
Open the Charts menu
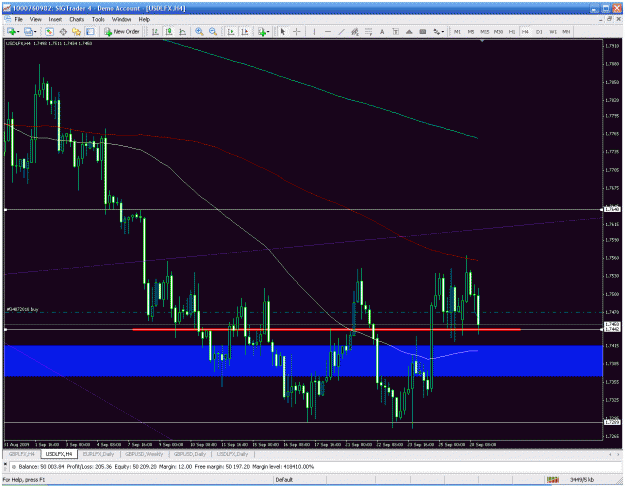coord(77,19)
